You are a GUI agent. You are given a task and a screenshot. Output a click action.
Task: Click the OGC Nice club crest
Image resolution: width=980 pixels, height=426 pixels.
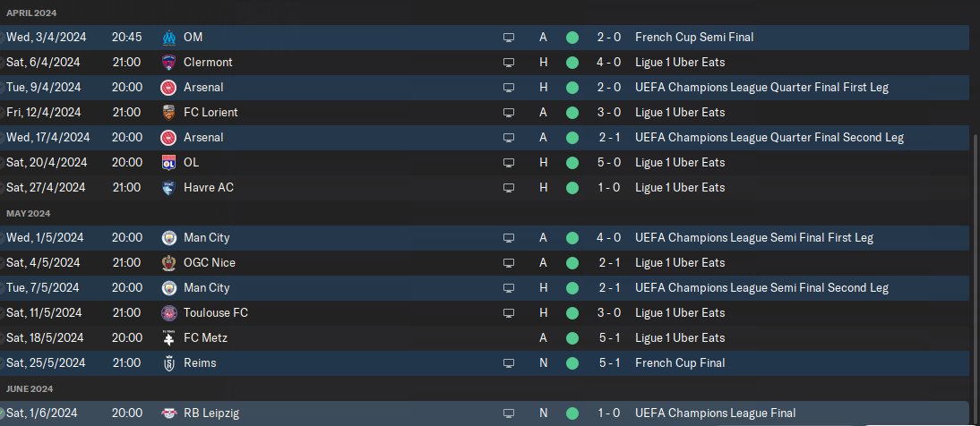pyautogui.click(x=168, y=263)
